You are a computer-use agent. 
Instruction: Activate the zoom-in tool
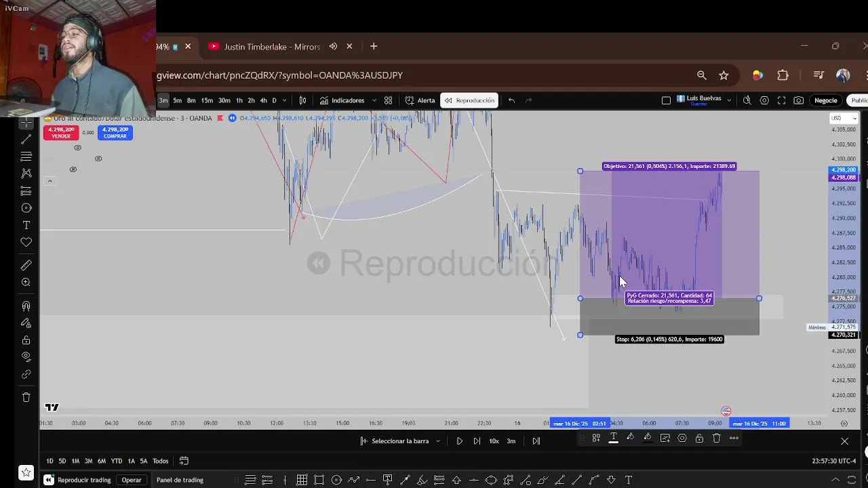(x=26, y=282)
